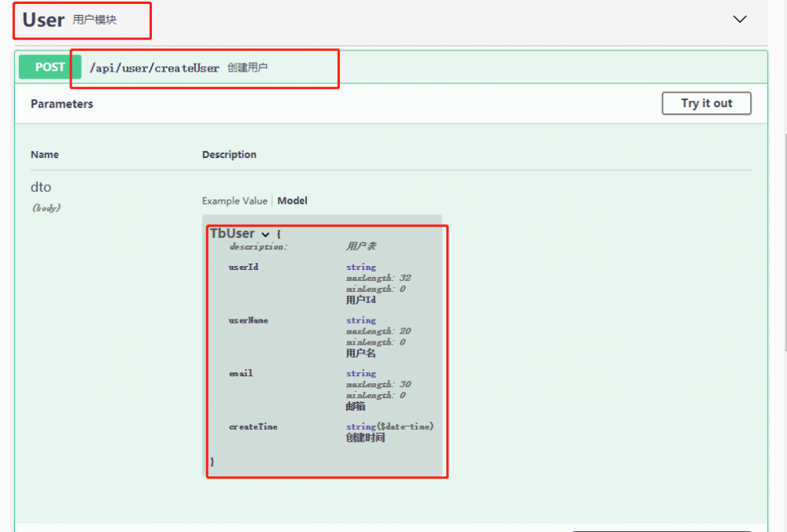Select the Model tab
787x532 pixels.
[292, 201]
